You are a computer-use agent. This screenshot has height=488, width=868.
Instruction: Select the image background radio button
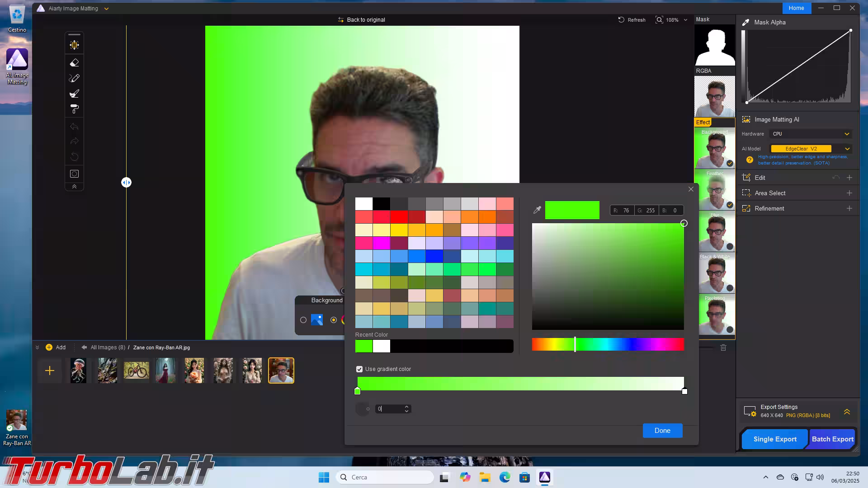pos(303,320)
